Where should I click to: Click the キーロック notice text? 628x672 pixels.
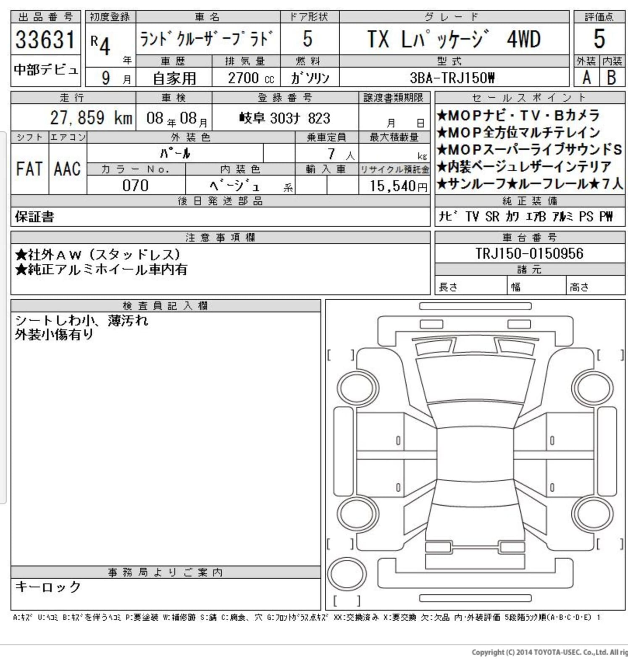click(x=48, y=587)
